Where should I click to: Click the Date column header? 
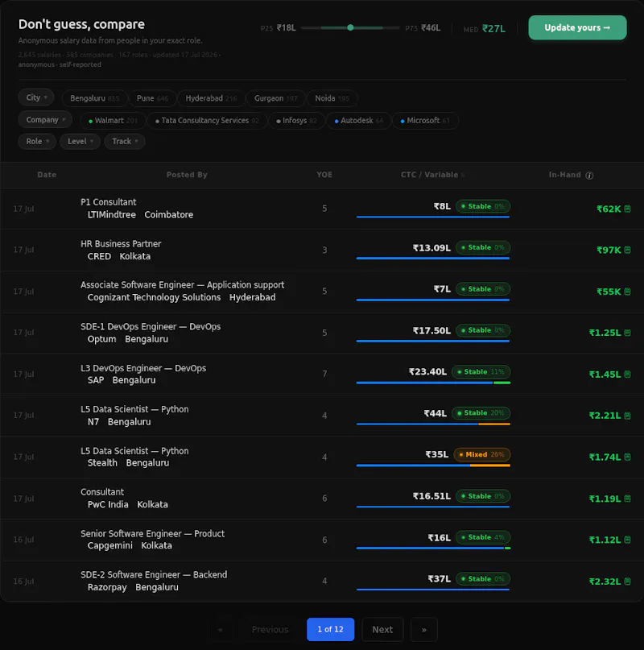[47, 175]
